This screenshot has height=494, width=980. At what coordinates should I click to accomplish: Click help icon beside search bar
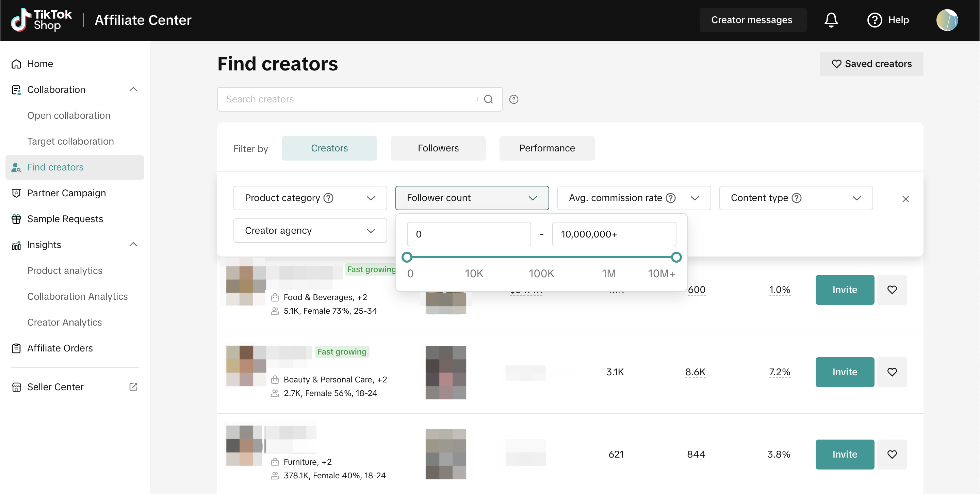coord(513,99)
